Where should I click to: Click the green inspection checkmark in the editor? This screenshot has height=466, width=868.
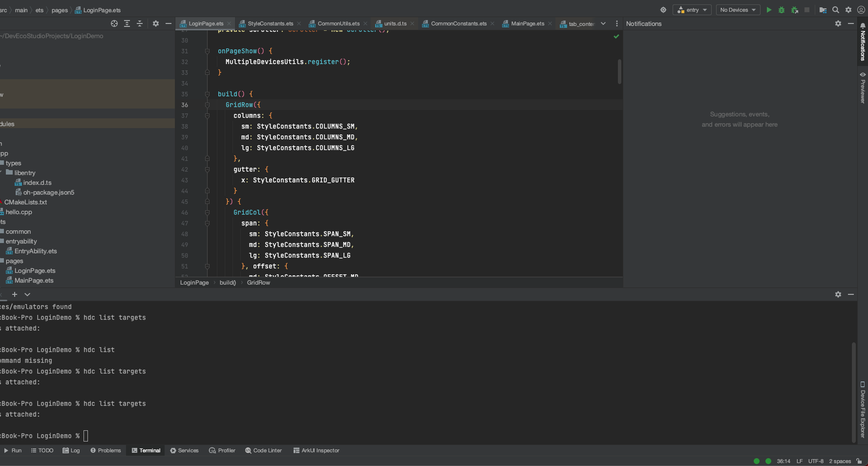[616, 37]
